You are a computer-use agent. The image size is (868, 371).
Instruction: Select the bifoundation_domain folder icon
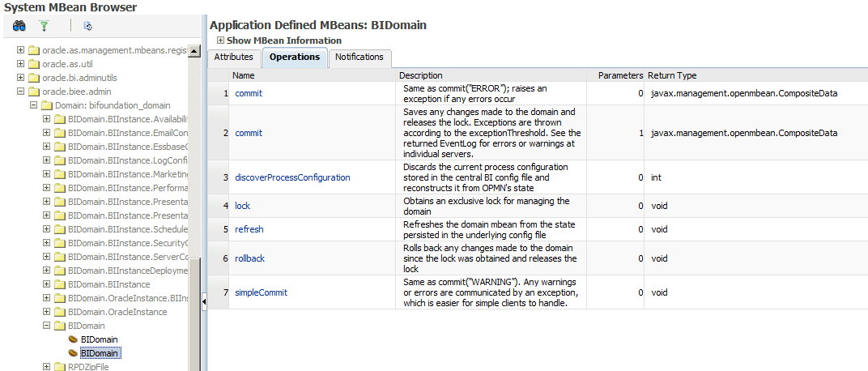point(47,105)
